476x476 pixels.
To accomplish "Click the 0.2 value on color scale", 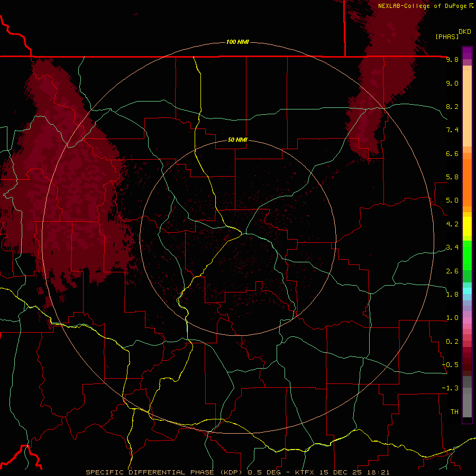I will pos(452,342).
